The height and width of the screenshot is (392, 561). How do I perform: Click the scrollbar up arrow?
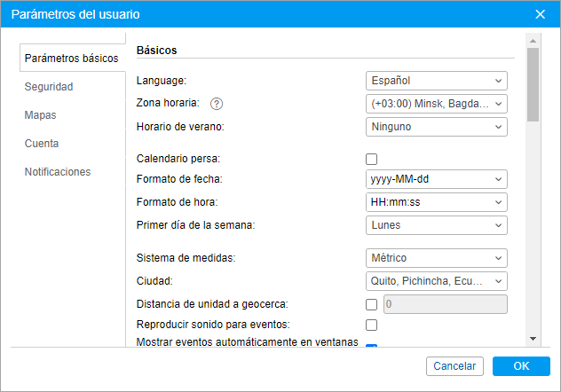pyautogui.click(x=533, y=41)
